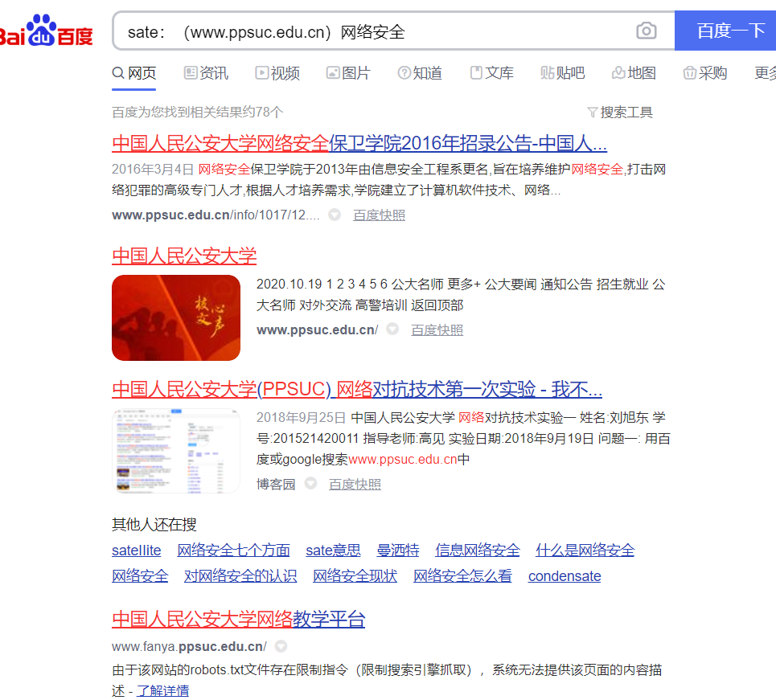Click the 博客园 source label

[276, 485]
